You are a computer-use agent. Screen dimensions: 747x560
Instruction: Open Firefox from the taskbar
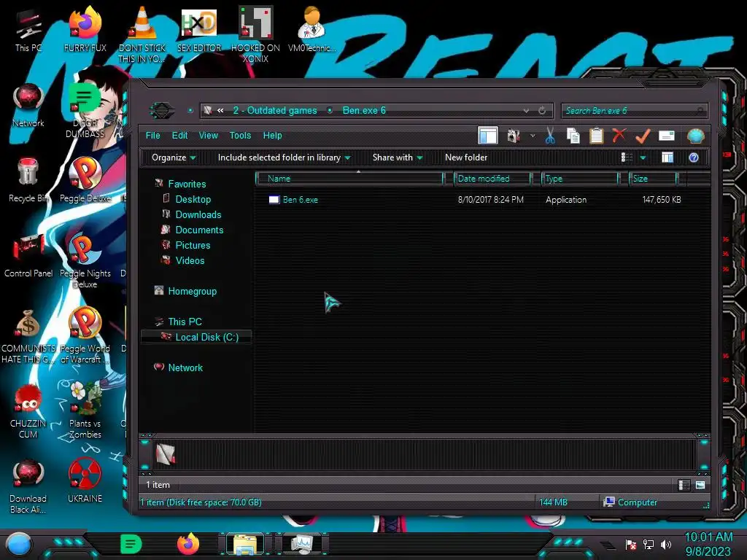pos(188,544)
